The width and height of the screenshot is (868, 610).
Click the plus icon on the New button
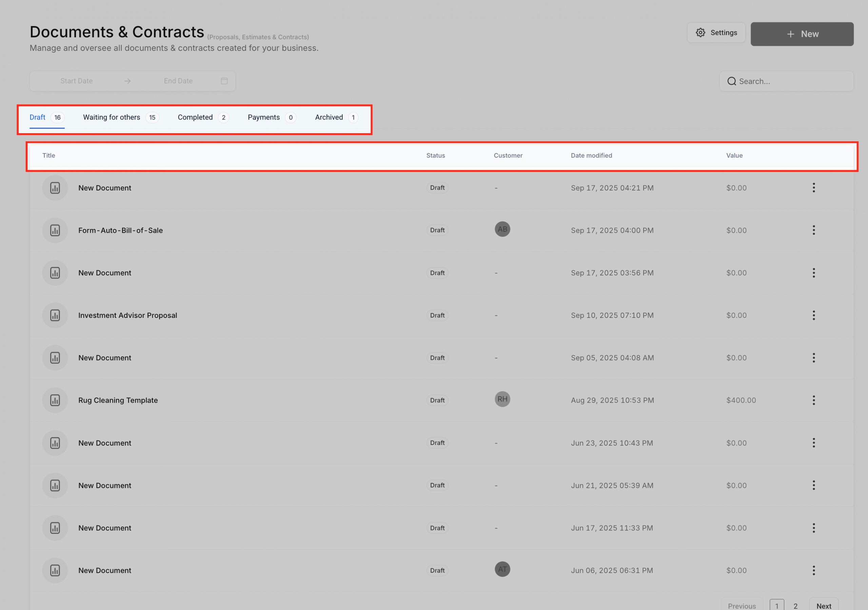point(790,34)
